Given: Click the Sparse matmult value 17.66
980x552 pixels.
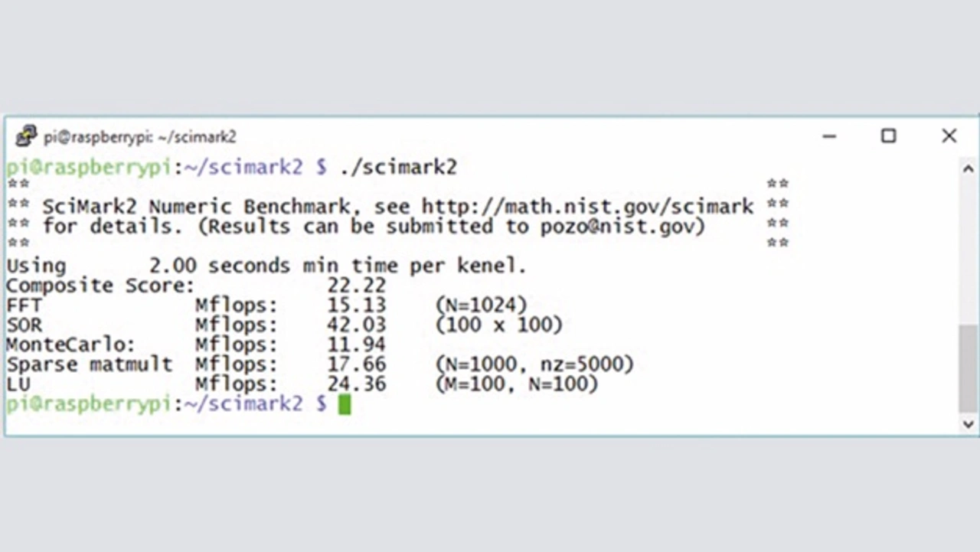Looking at the screenshot, I should coord(356,365).
